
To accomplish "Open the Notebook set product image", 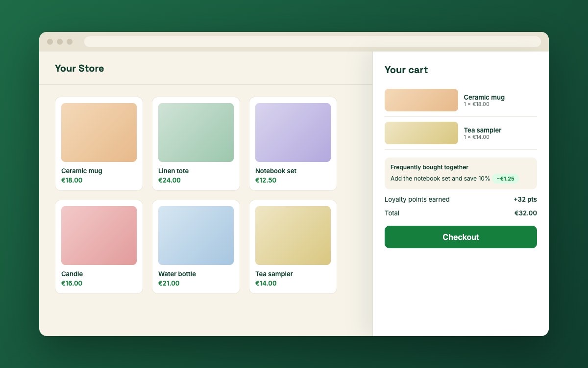I will [293, 132].
